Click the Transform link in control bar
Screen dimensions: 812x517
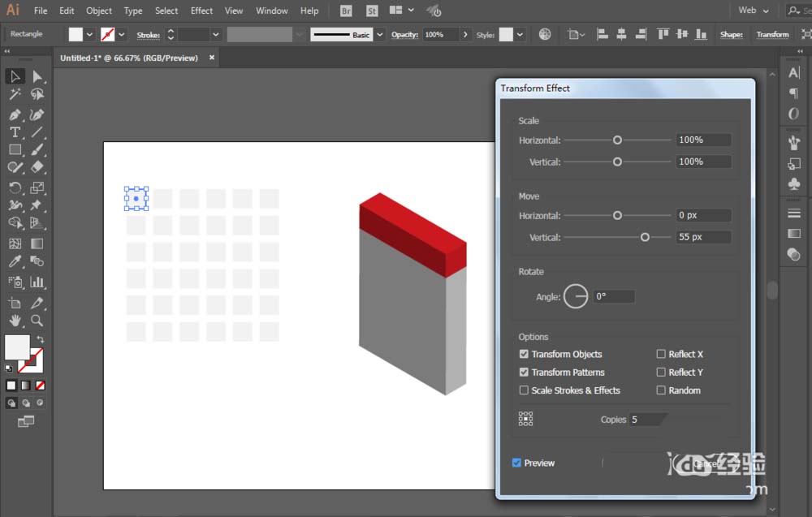coord(772,35)
